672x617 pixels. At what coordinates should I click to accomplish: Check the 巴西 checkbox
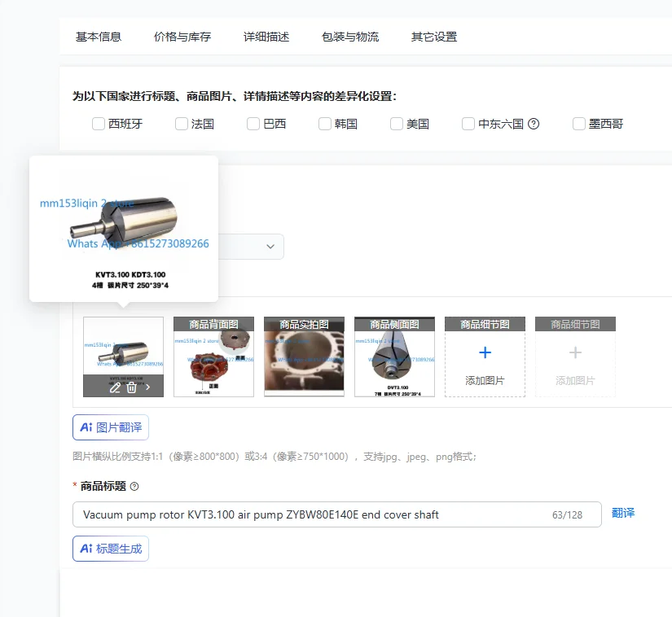click(253, 124)
